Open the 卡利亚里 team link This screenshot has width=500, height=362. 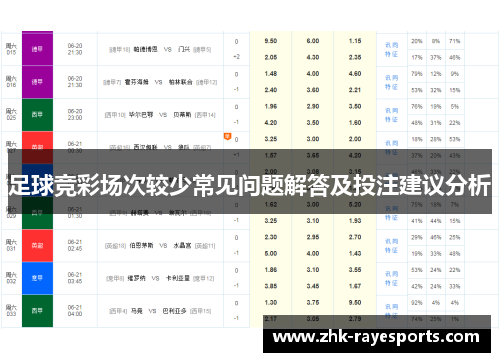[178, 278]
